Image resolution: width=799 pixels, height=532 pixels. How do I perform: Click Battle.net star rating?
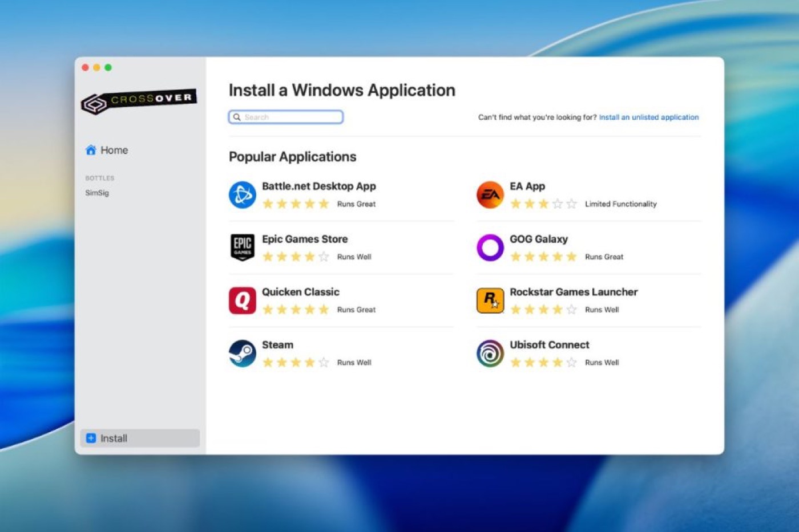tap(296, 204)
